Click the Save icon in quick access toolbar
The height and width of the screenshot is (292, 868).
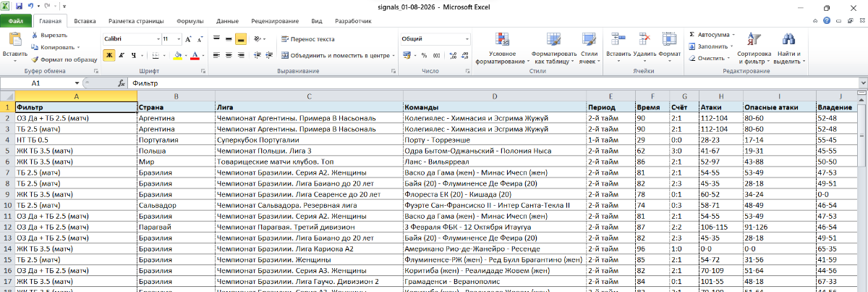19,7
